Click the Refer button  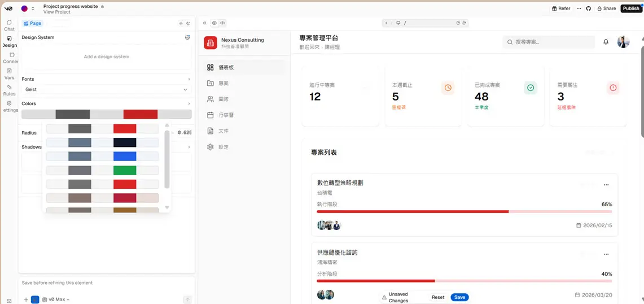tap(560, 8)
